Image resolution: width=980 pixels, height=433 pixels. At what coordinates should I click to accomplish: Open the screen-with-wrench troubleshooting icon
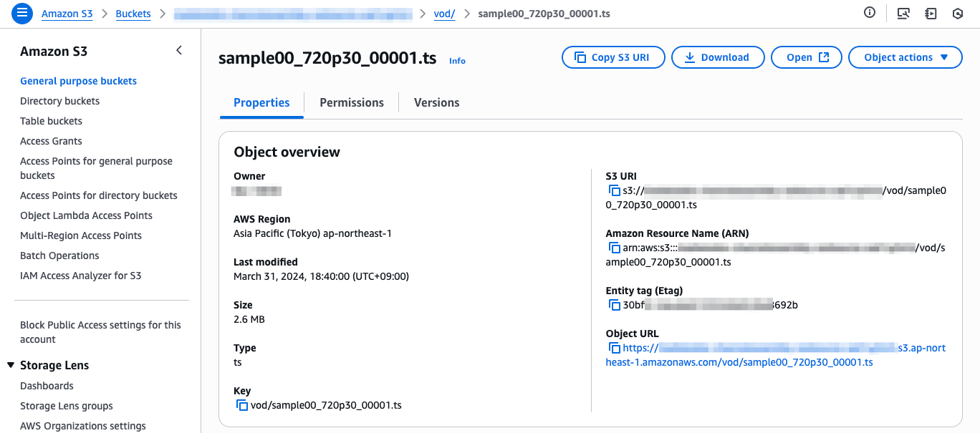click(x=903, y=14)
